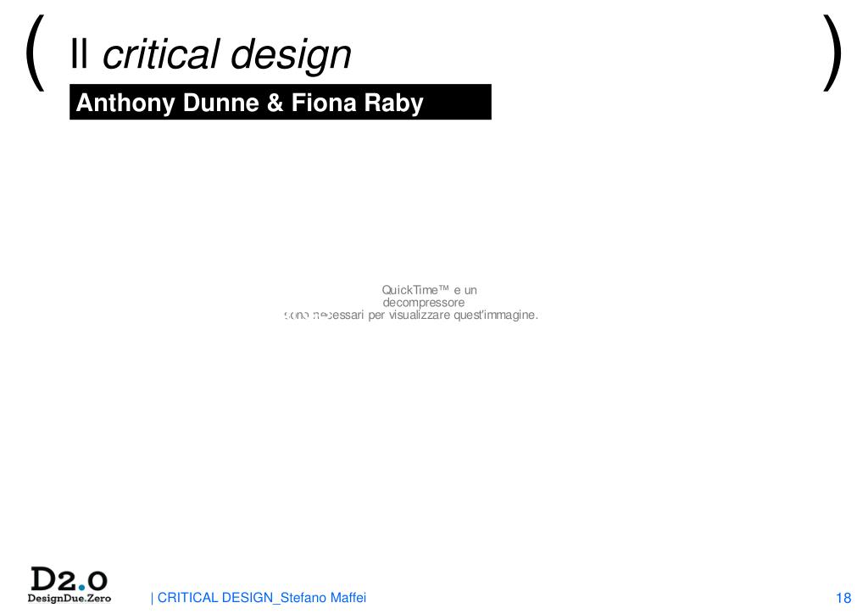The image size is (868, 614).
Task: Click the slide title 'Il critical design'
Action: coord(210,54)
